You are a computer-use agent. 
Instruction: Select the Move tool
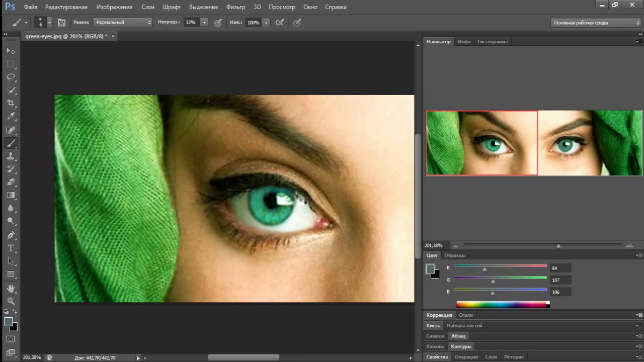11,51
